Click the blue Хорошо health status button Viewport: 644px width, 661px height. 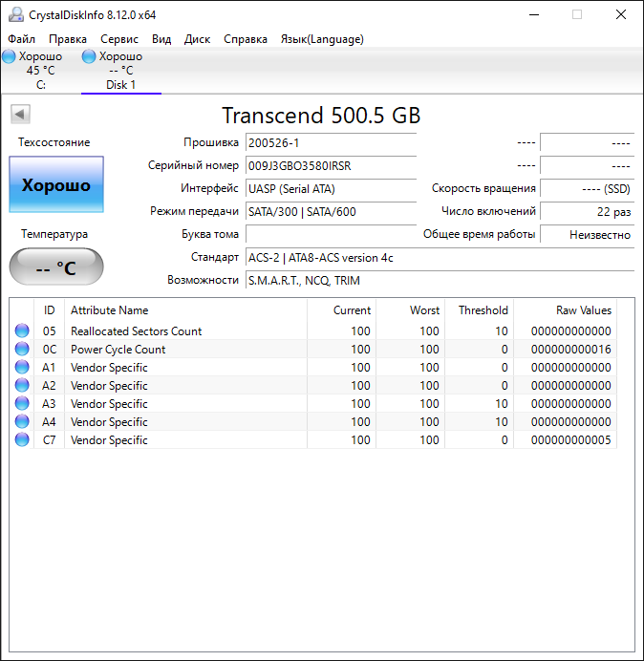pos(56,184)
